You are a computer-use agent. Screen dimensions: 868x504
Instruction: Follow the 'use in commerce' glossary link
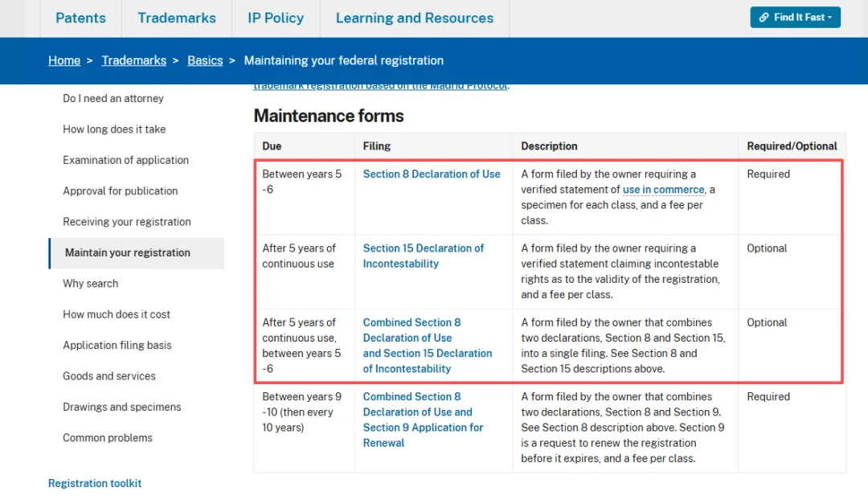click(663, 190)
